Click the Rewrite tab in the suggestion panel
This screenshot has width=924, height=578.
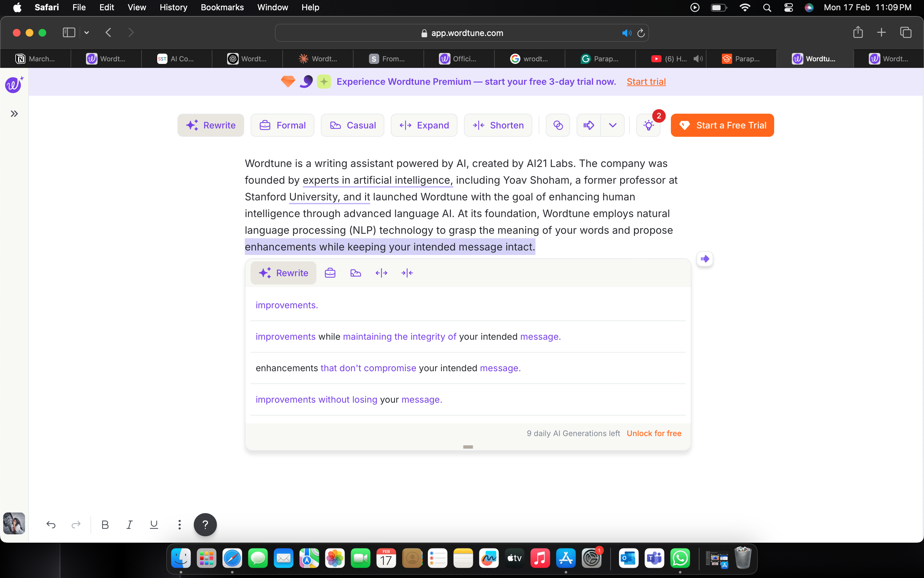283,273
